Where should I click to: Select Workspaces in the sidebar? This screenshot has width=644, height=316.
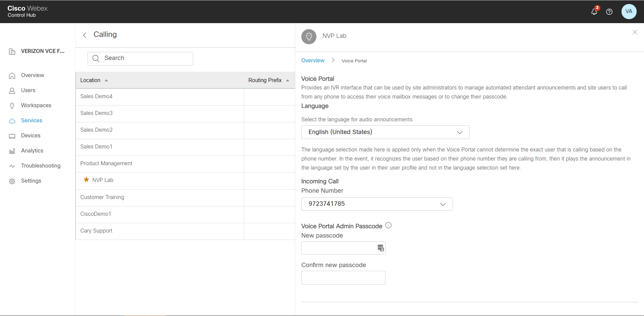[x=36, y=105]
